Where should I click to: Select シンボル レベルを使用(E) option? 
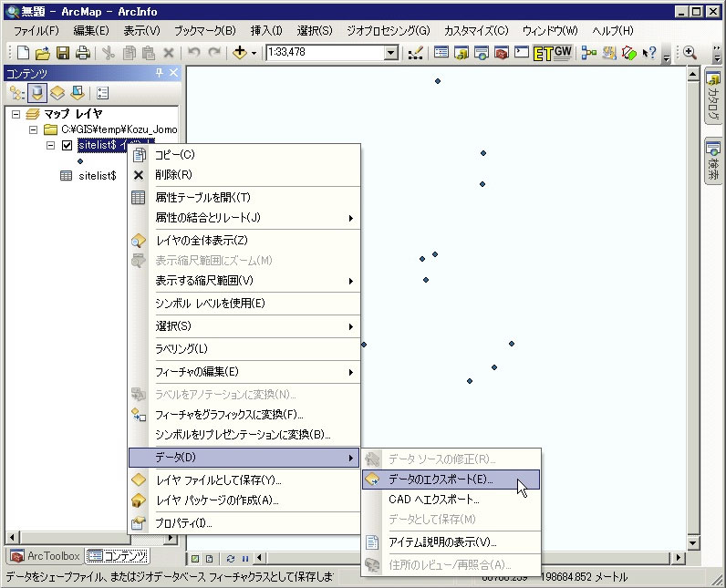(244, 304)
